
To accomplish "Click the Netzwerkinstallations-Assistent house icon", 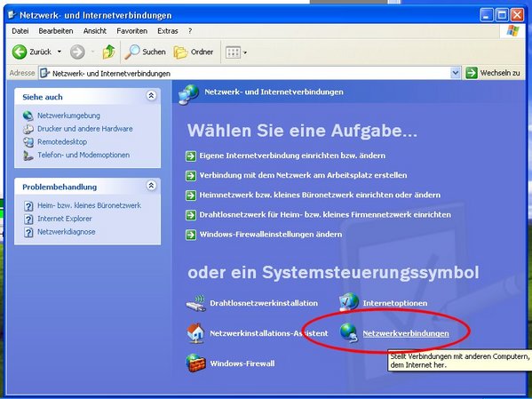I will click(x=195, y=333).
